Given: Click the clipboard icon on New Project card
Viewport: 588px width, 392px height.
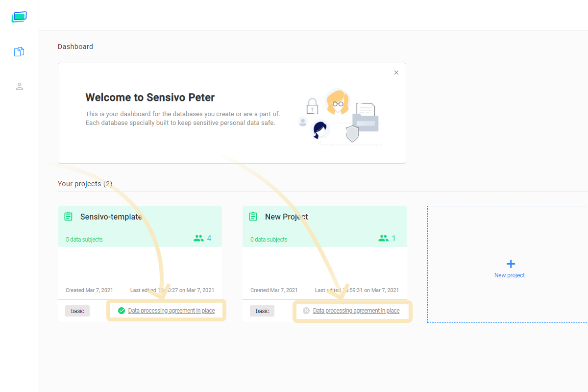Looking at the screenshot, I should 253,216.
